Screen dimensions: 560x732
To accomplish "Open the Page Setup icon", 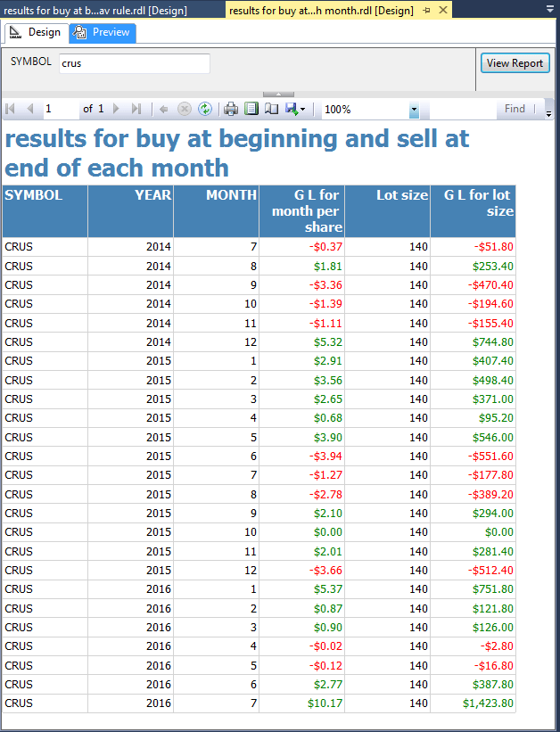I will (271, 109).
